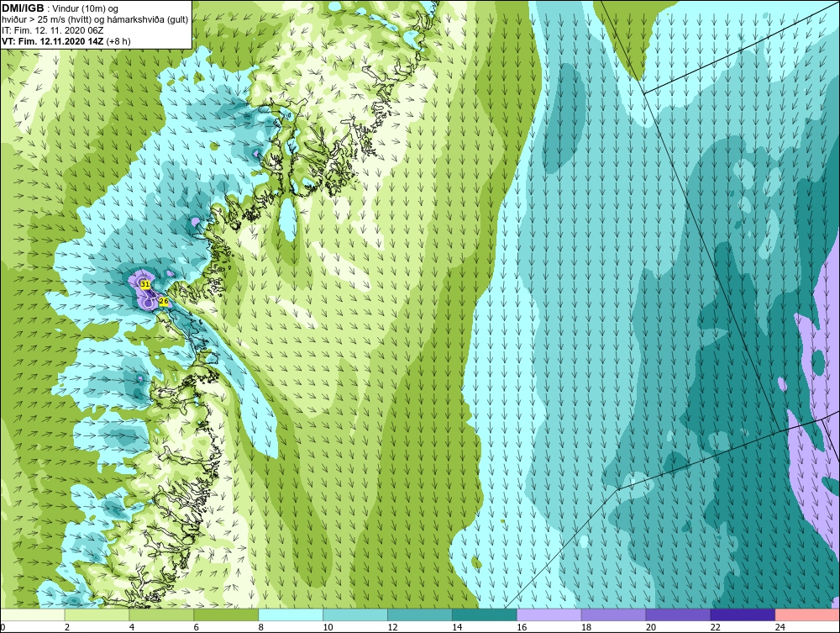Select the 16–18 m/s lavender swatch
This screenshot has height=633, width=840.
(549, 615)
